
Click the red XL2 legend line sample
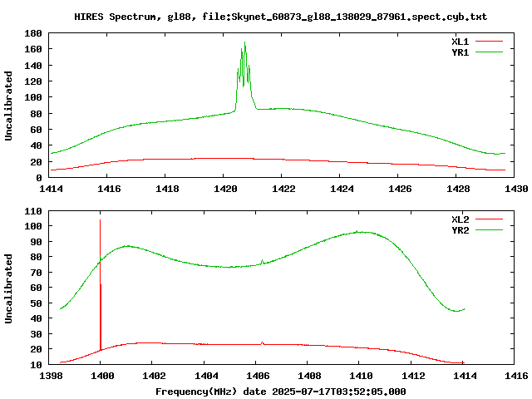coord(489,219)
